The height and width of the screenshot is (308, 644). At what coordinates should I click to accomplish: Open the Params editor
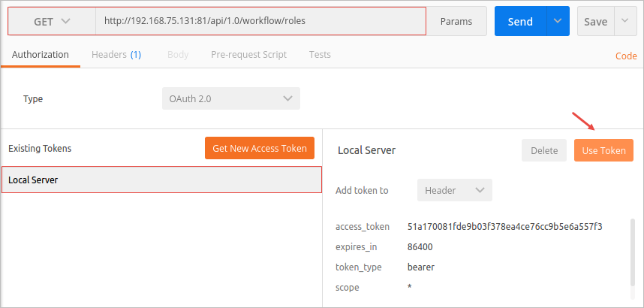click(x=456, y=22)
